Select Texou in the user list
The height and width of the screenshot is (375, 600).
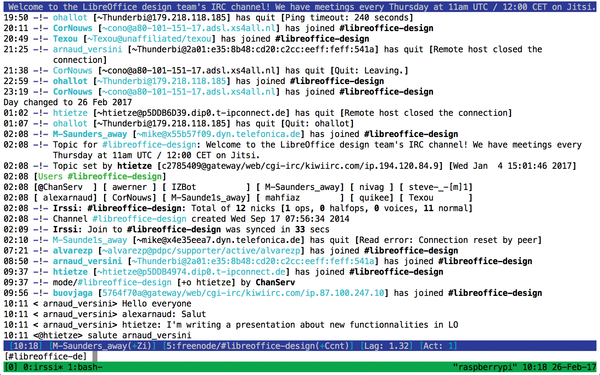(x=421, y=198)
